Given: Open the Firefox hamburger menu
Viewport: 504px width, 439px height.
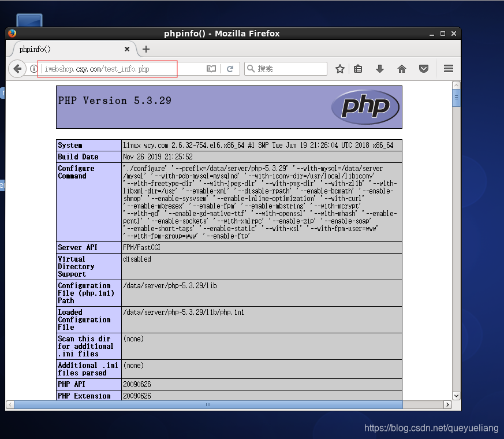Looking at the screenshot, I should (449, 69).
